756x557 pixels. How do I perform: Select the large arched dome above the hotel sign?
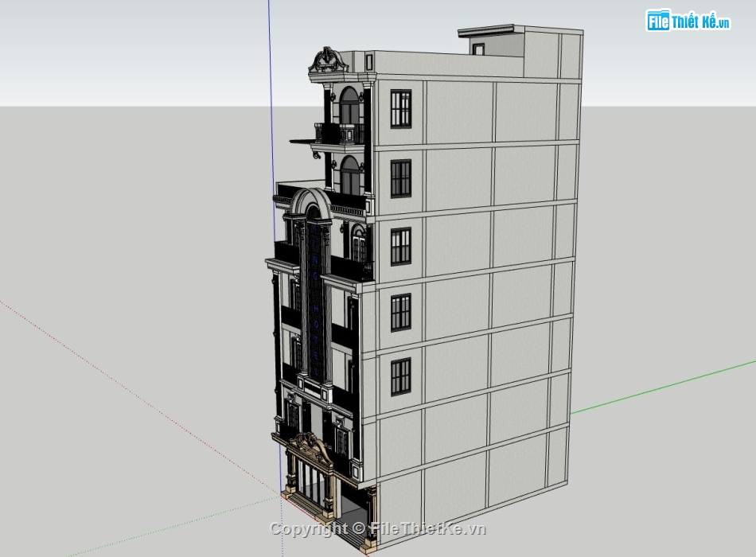(x=311, y=205)
